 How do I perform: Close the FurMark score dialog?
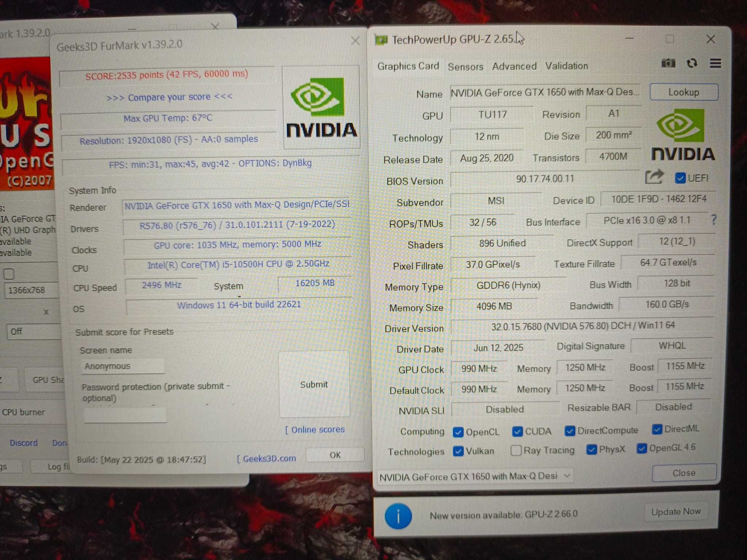point(355,41)
